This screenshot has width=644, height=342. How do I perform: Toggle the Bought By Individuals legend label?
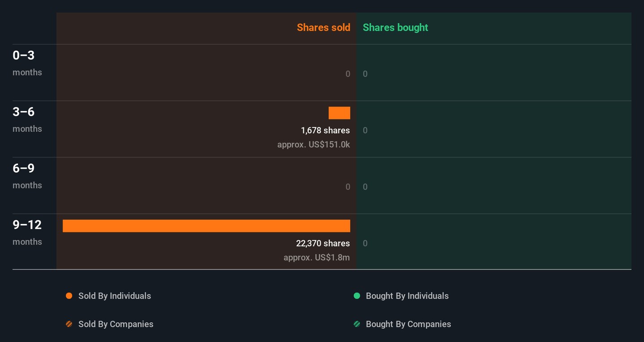click(x=407, y=296)
